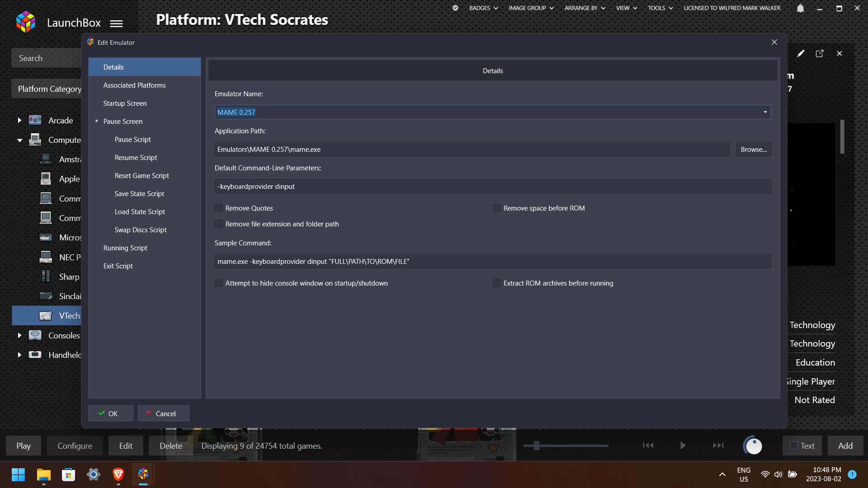Open the Emulator Name dropdown

[x=765, y=112]
